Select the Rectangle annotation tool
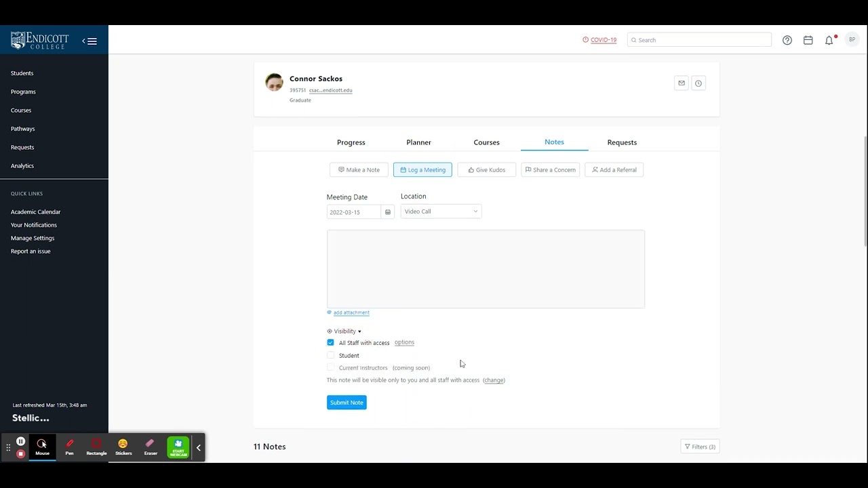 (x=96, y=447)
